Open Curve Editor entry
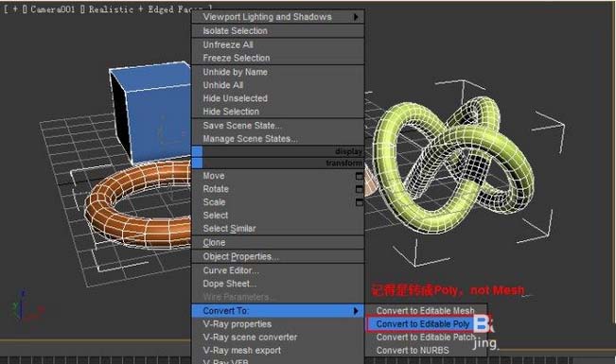 pyautogui.click(x=278, y=270)
